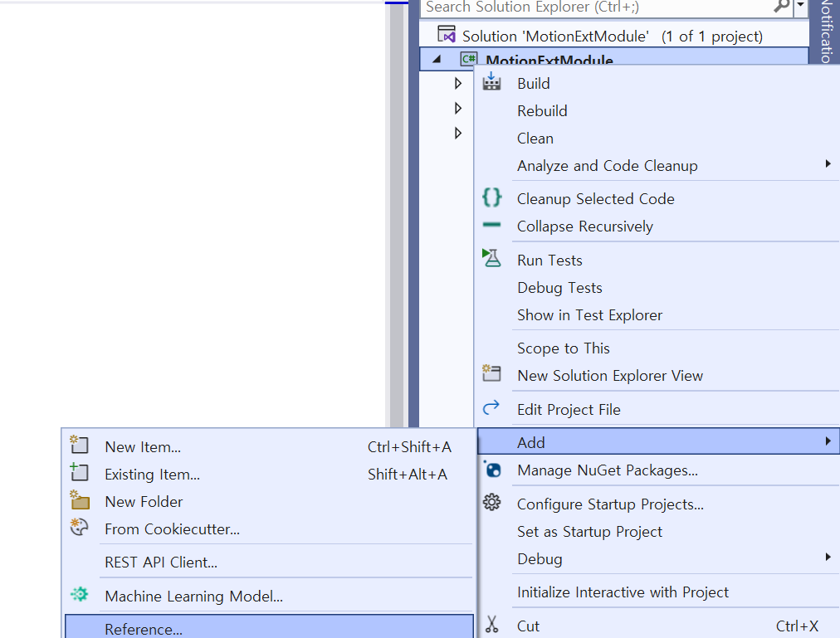
Task: Expand the second child node under MotionExtModule
Action: (x=458, y=108)
